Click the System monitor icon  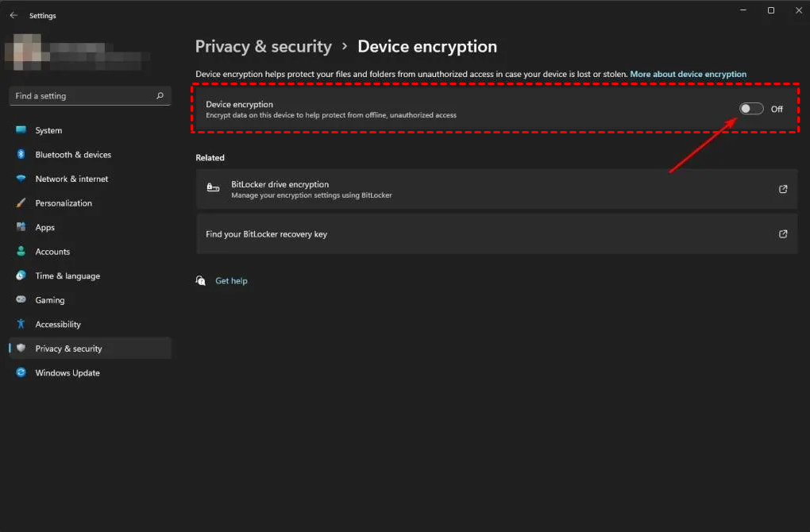(21, 130)
